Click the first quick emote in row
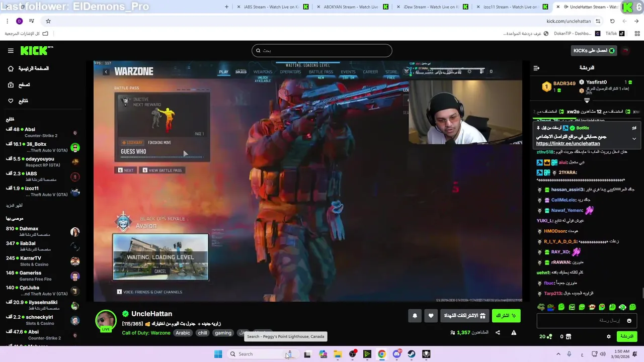The image size is (644, 362). click(632, 307)
